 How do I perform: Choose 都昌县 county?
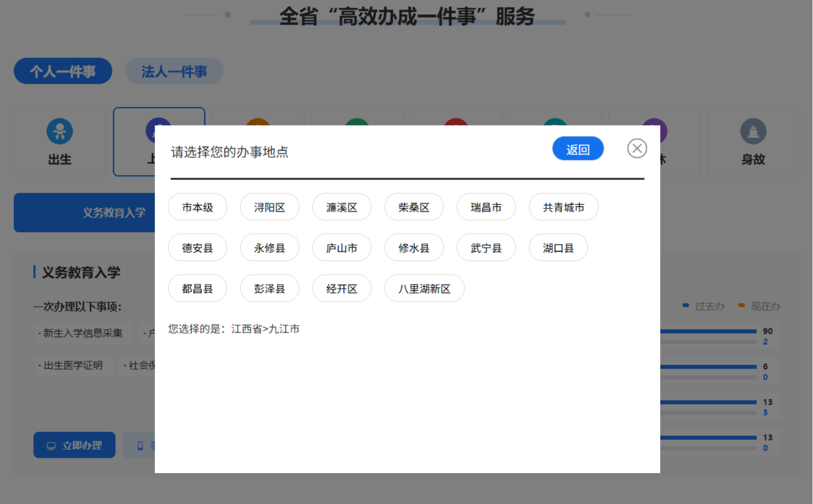197,289
